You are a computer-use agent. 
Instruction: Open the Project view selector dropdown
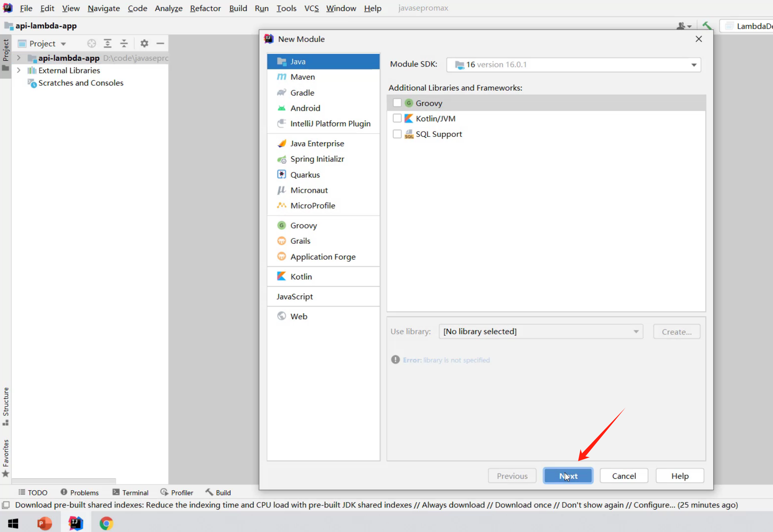coord(42,44)
